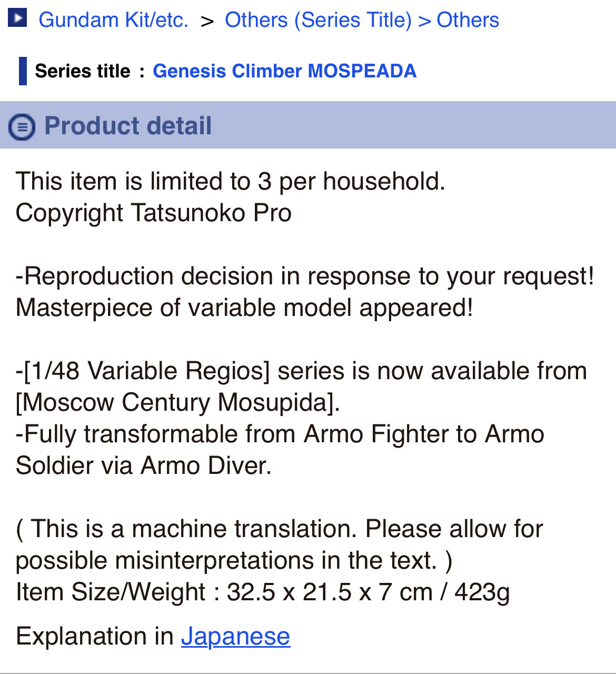Click the machine translation disclaimer text
Viewport: 616px width, 674px height.
[279, 544]
